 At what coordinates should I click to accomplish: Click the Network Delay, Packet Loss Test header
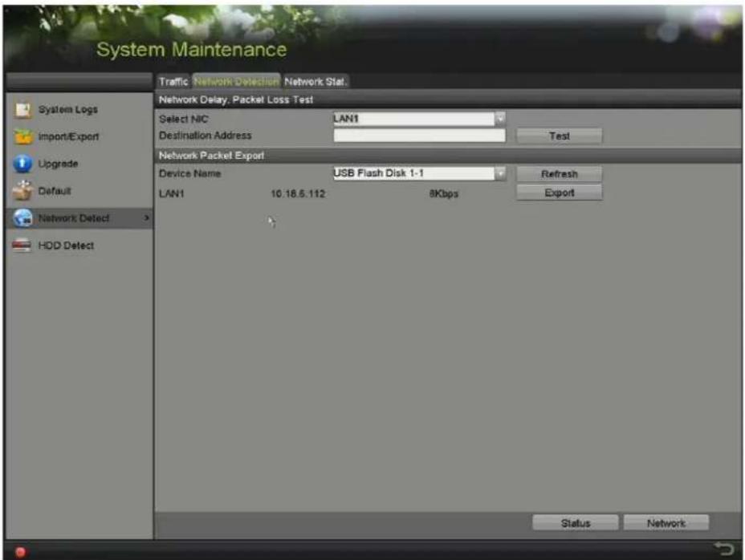236,99
